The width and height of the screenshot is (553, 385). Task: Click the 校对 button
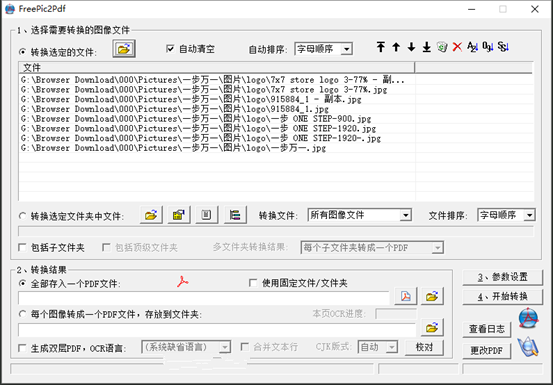click(424, 347)
